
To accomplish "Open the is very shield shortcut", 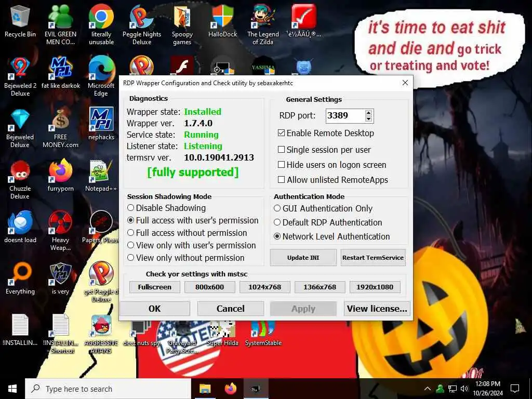I will click(x=60, y=279).
